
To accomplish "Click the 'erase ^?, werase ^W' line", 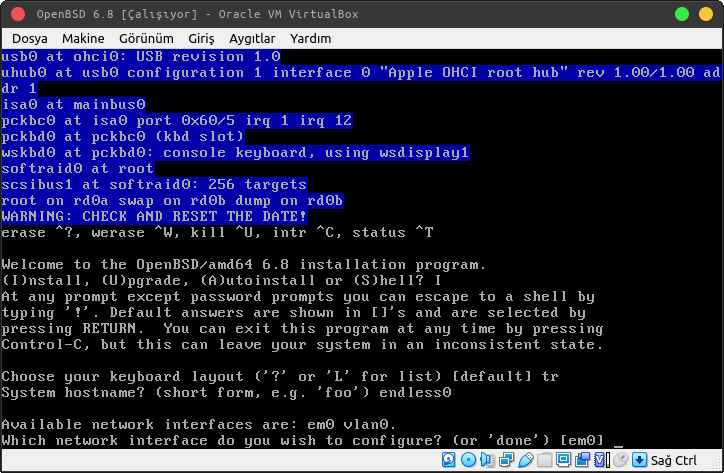I will click(x=217, y=232).
